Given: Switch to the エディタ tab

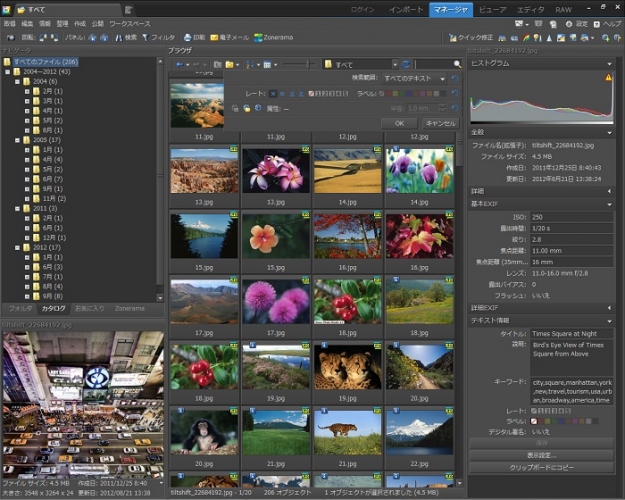Looking at the screenshot, I should click(531, 10).
